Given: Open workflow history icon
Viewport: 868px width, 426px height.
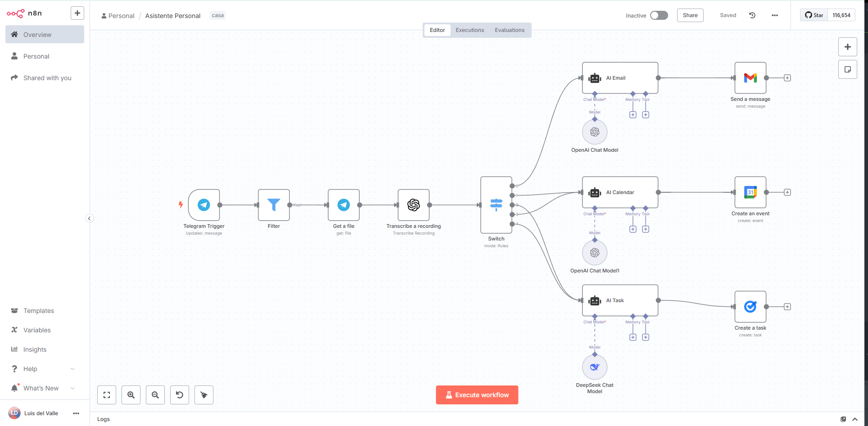Looking at the screenshot, I should tap(752, 15).
